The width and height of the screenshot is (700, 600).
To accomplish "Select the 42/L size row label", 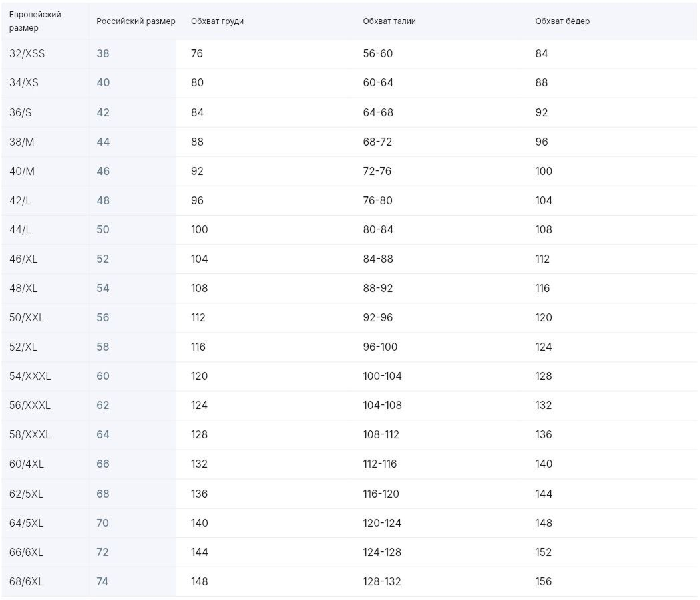I will [x=20, y=200].
